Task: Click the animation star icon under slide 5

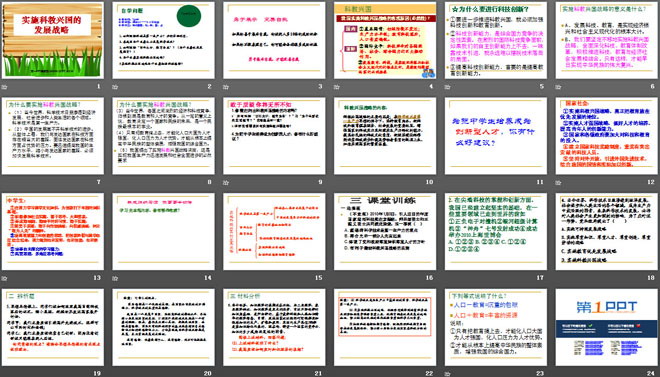Action: click(x=448, y=87)
